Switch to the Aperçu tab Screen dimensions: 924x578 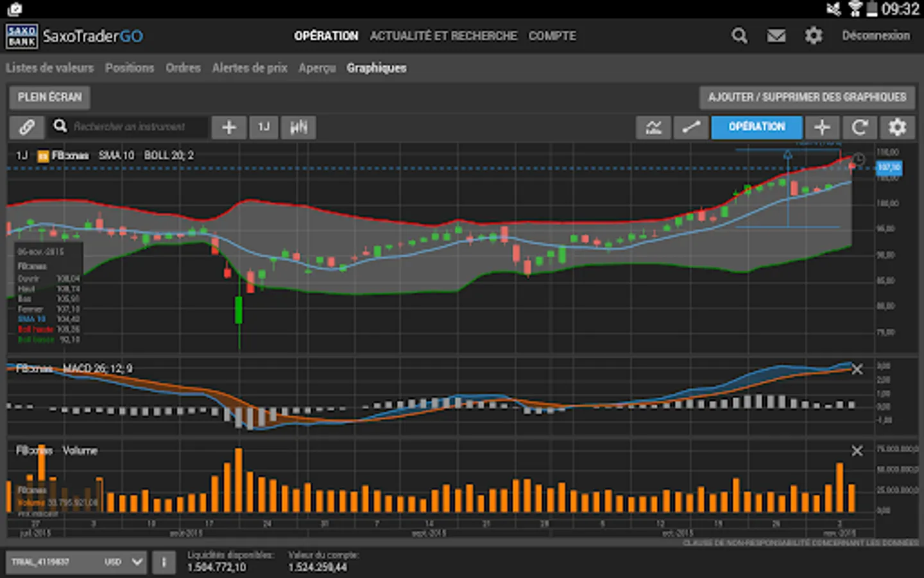click(317, 68)
